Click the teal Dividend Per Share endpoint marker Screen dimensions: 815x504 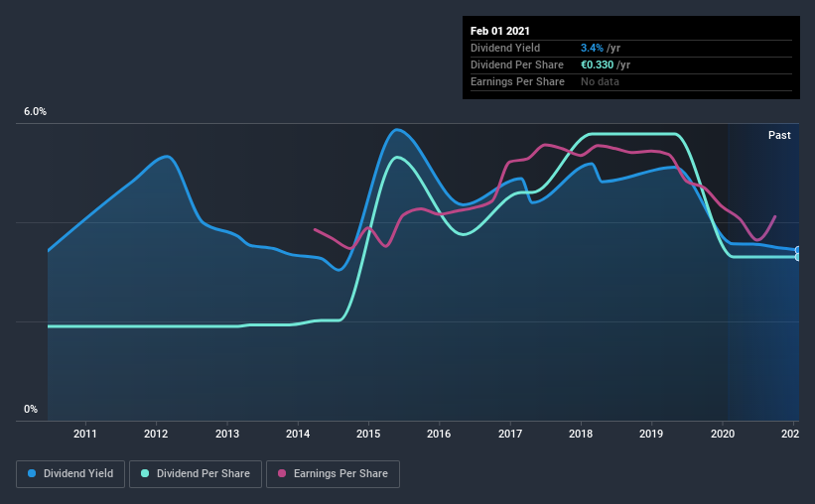click(797, 257)
